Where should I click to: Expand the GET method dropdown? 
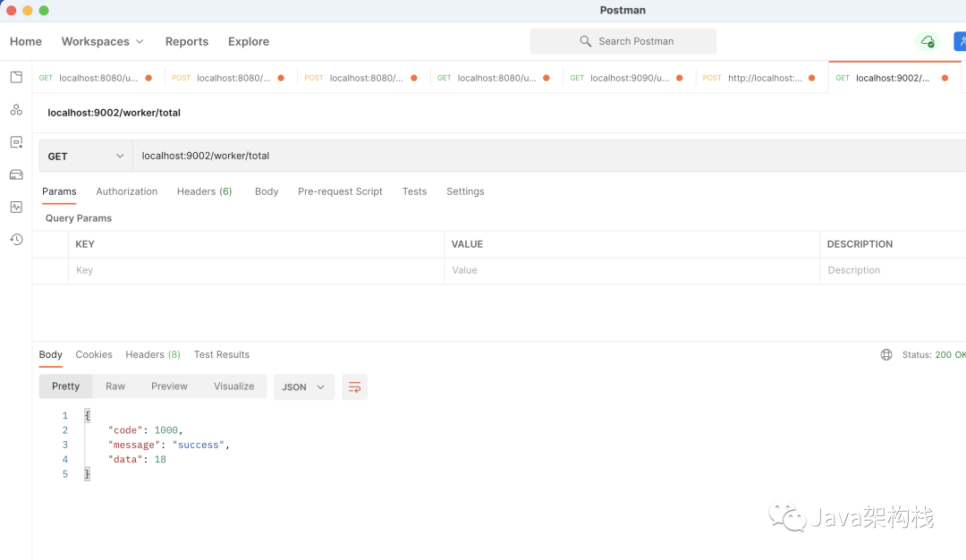click(86, 156)
